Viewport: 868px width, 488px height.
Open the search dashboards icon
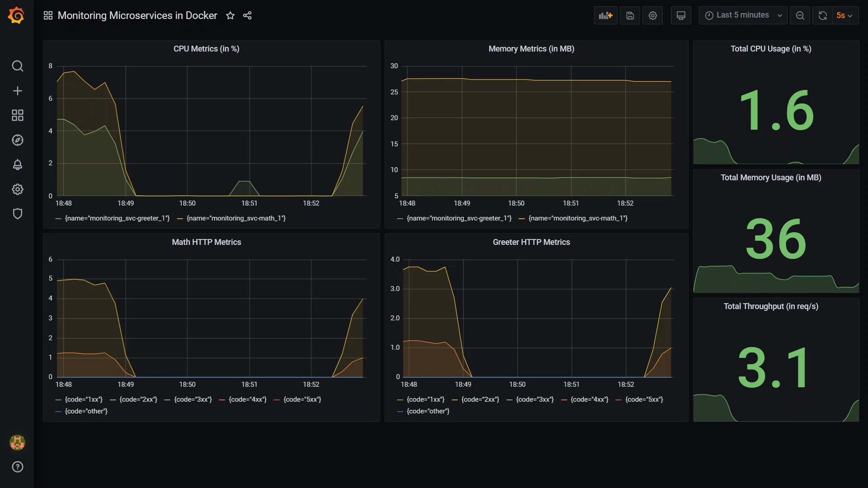coord(17,66)
